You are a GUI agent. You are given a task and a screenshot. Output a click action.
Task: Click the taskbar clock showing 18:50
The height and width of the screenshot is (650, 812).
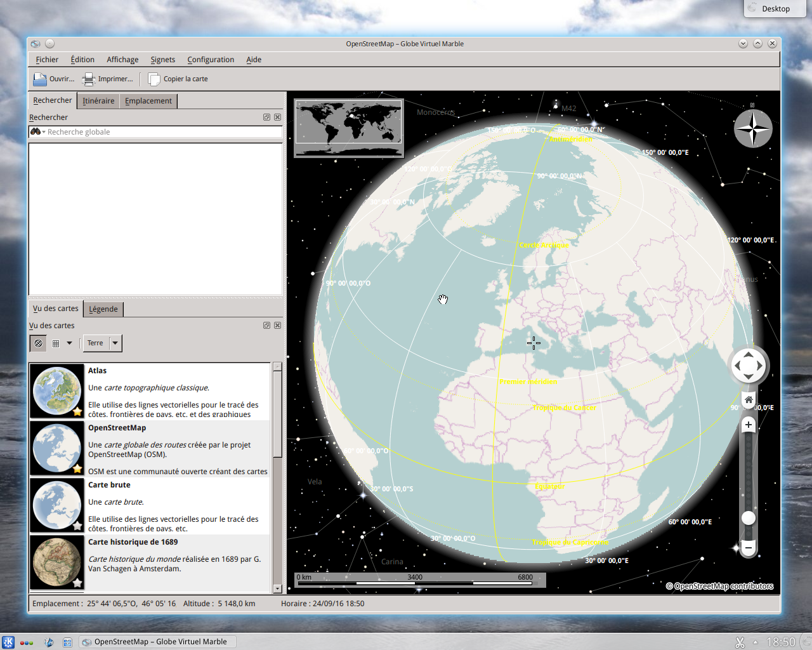(780, 642)
